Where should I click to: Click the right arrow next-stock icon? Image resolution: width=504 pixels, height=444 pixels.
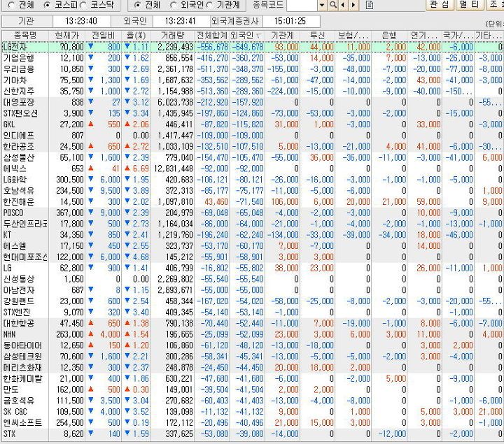[353, 5]
